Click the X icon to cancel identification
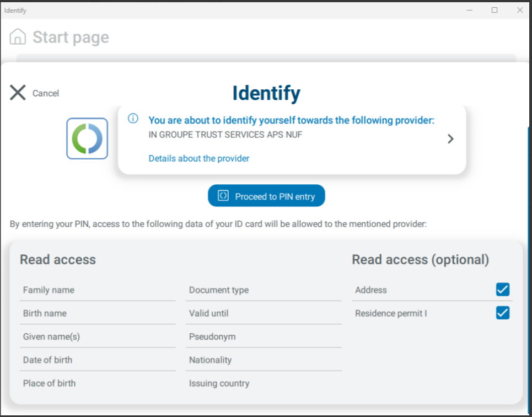Image resolution: width=532 pixels, height=417 pixels. point(18,93)
